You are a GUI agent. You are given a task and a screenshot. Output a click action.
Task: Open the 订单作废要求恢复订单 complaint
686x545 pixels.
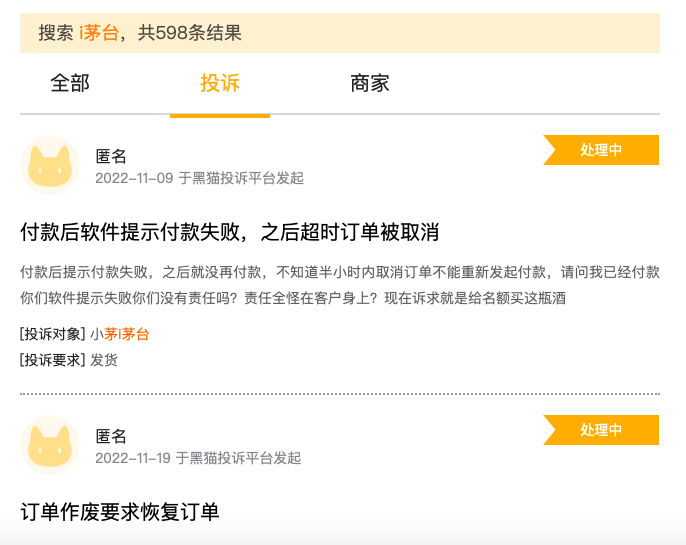pos(120,512)
